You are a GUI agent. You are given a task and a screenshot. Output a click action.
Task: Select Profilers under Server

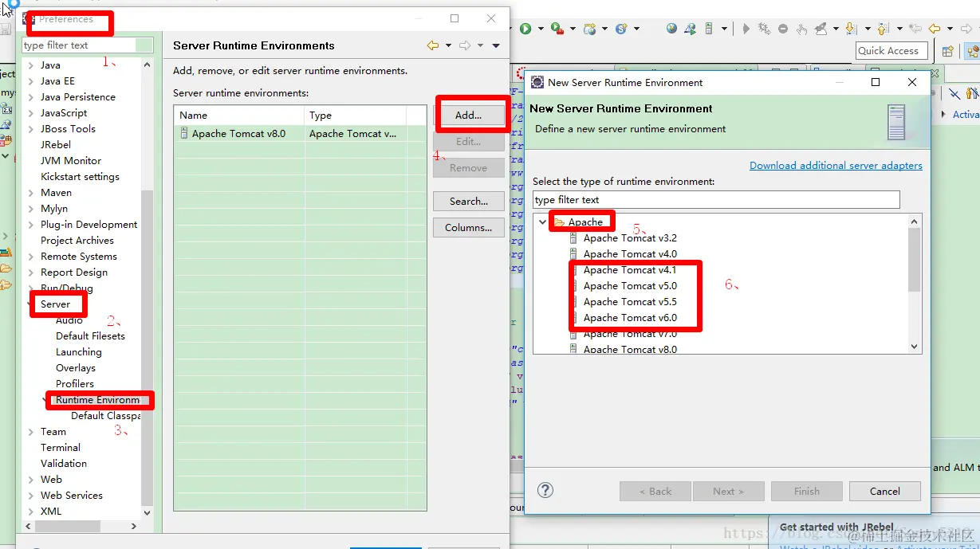coord(75,384)
